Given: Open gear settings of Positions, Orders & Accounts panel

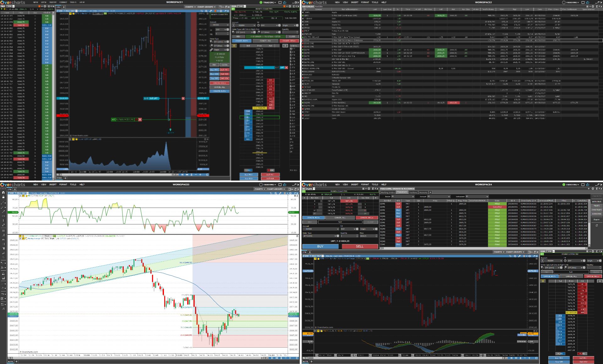Looking at the screenshot, I should pos(593,189).
